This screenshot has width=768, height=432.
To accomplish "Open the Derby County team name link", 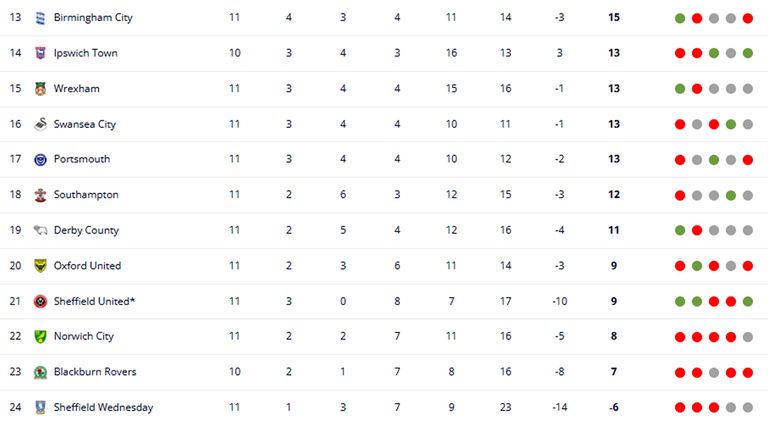I will click(x=86, y=230).
